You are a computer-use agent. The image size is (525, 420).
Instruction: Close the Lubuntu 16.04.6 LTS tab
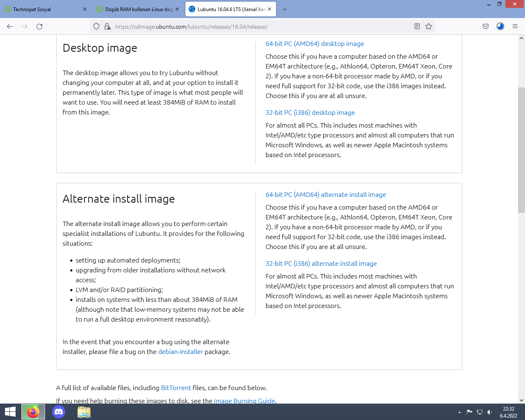point(269,9)
